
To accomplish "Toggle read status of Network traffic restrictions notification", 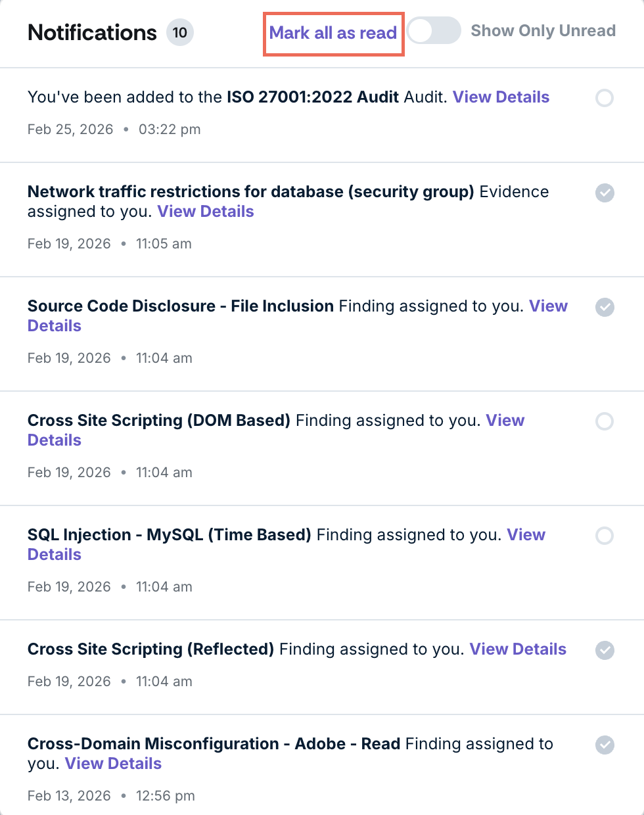I will 605,193.
